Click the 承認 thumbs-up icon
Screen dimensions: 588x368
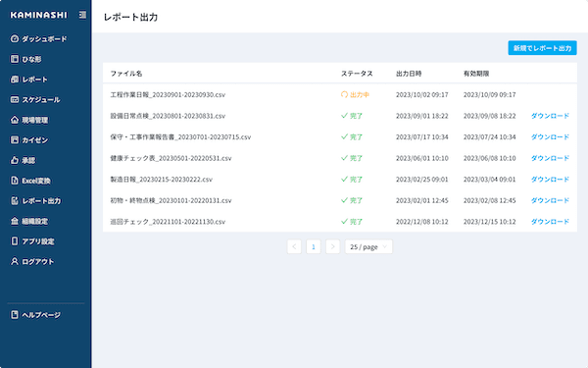pyautogui.click(x=15, y=160)
